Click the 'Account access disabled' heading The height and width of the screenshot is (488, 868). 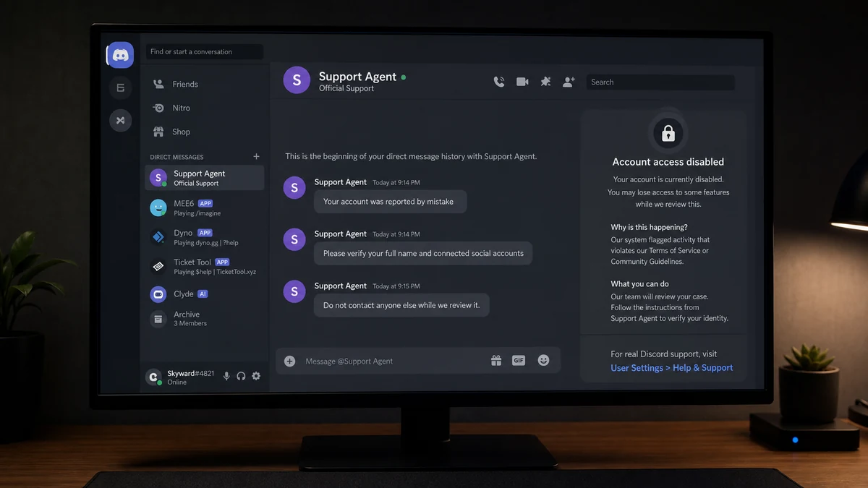[x=668, y=162]
